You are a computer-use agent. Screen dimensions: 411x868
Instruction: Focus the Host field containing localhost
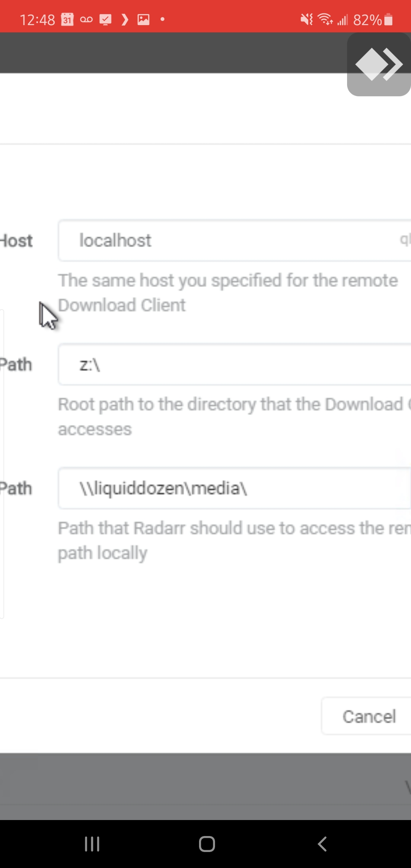[234, 241]
